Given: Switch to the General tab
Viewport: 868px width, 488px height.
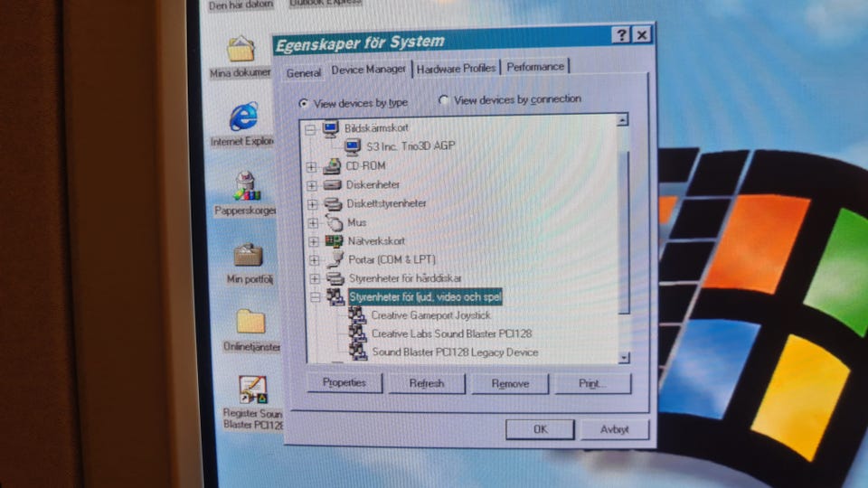Looking at the screenshot, I should (304, 73).
